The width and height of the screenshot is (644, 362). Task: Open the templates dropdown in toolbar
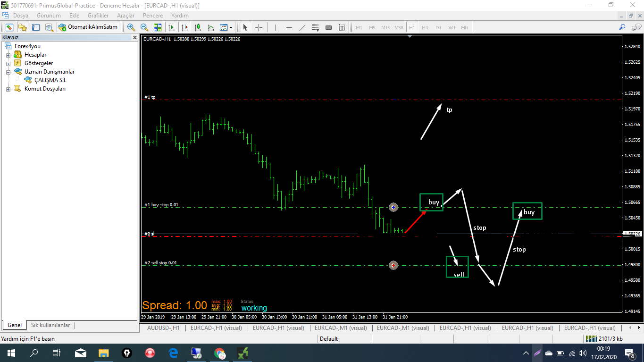(x=226, y=27)
